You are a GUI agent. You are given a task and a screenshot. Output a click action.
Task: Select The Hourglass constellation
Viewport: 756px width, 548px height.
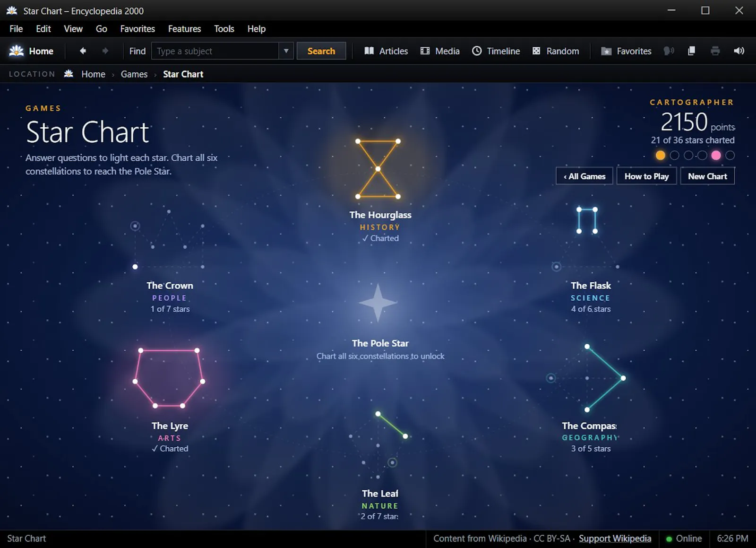378,169
